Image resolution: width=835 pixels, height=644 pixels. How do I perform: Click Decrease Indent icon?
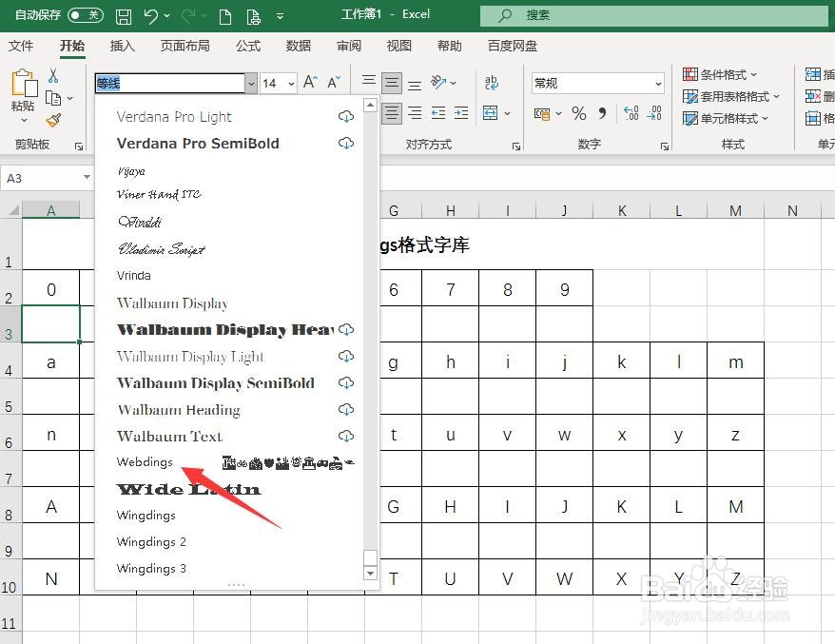click(x=438, y=113)
